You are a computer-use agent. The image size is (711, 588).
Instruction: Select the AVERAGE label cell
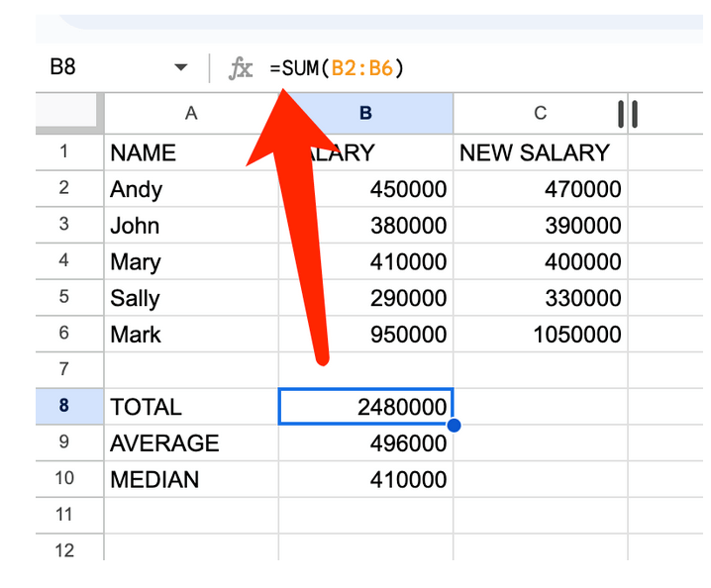(x=191, y=443)
